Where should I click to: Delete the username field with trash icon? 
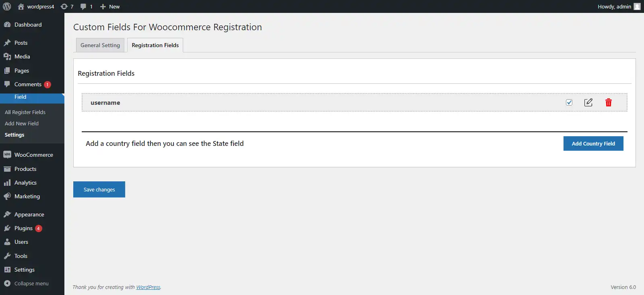[x=609, y=102]
